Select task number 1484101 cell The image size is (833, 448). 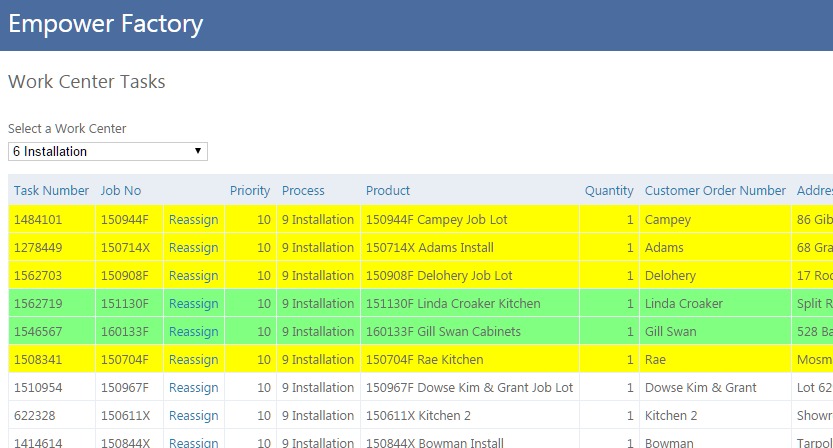(x=38, y=220)
